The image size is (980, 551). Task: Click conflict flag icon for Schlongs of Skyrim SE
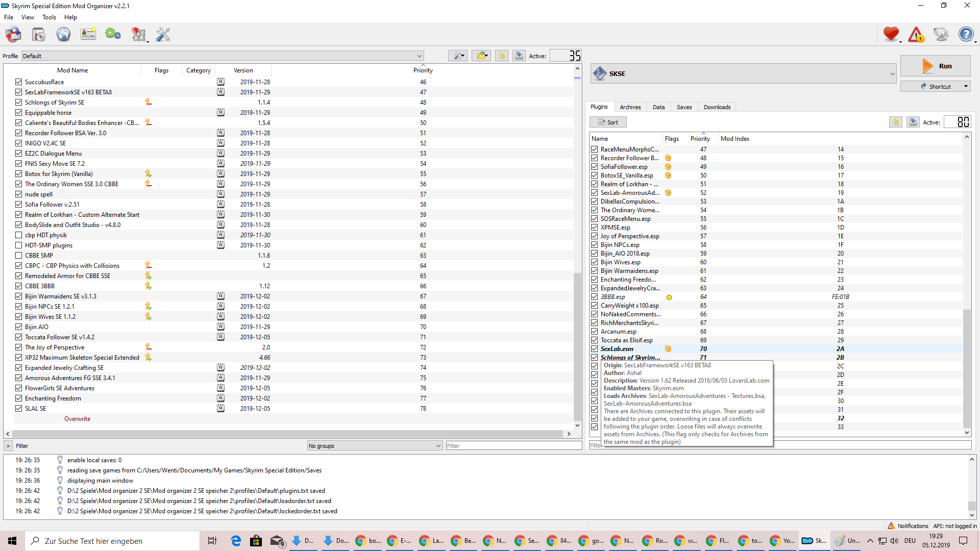coord(148,102)
